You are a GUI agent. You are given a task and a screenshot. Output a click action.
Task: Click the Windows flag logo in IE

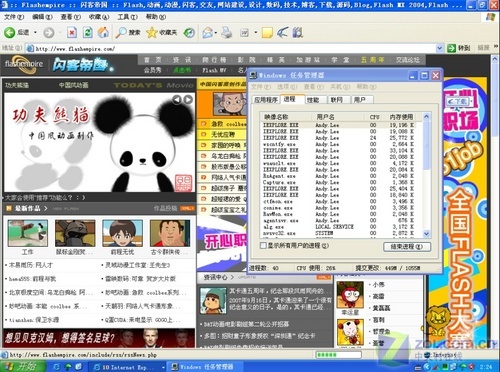coord(490,17)
